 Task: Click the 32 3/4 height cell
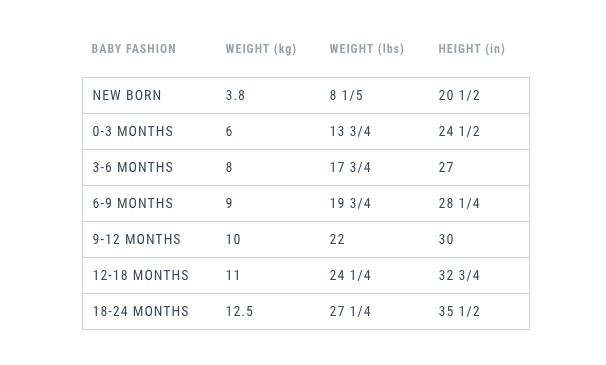click(459, 275)
